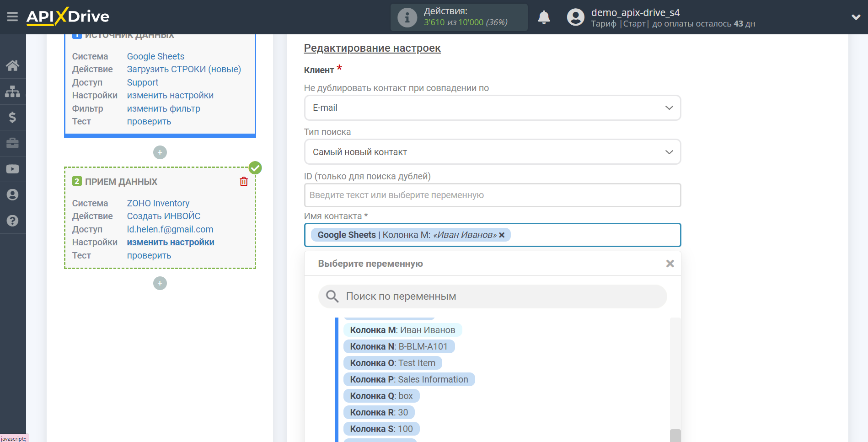The image size is (868, 442).
Task: Select variable Колонка M: Иван Иванов
Action: 402,330
